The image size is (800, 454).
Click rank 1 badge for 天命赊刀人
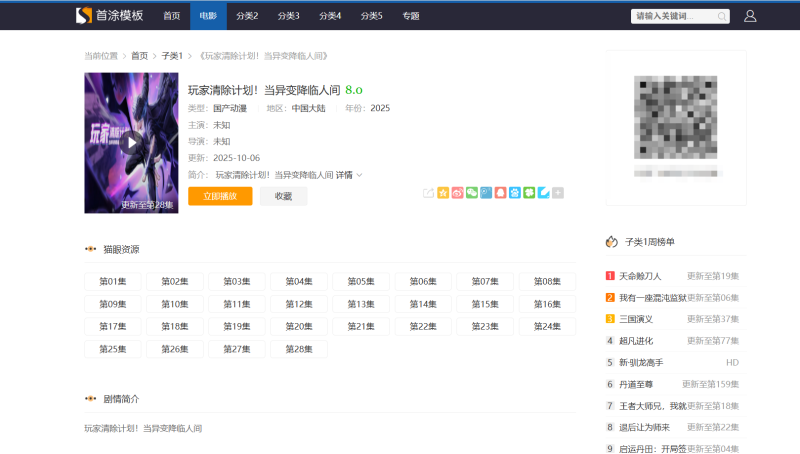point(610,276)
